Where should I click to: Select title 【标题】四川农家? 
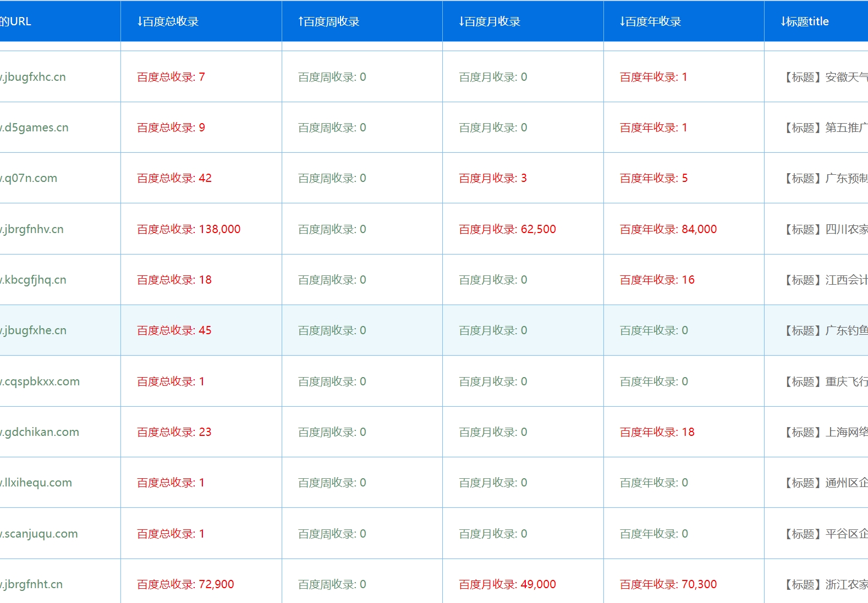pos(824,229)
